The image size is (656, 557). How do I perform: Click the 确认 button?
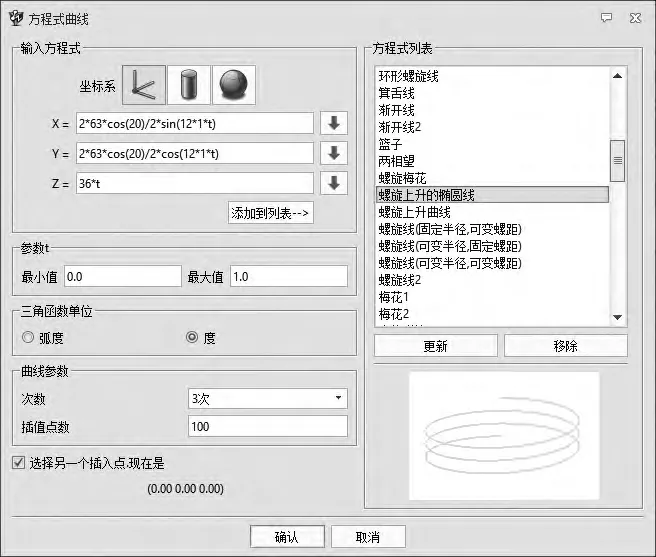tap(286, 537)
